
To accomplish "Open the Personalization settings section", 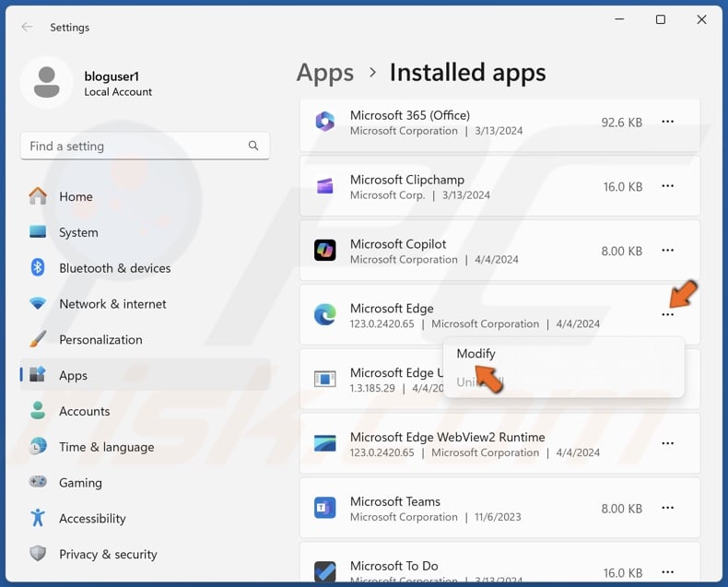I will click(100, 339).
